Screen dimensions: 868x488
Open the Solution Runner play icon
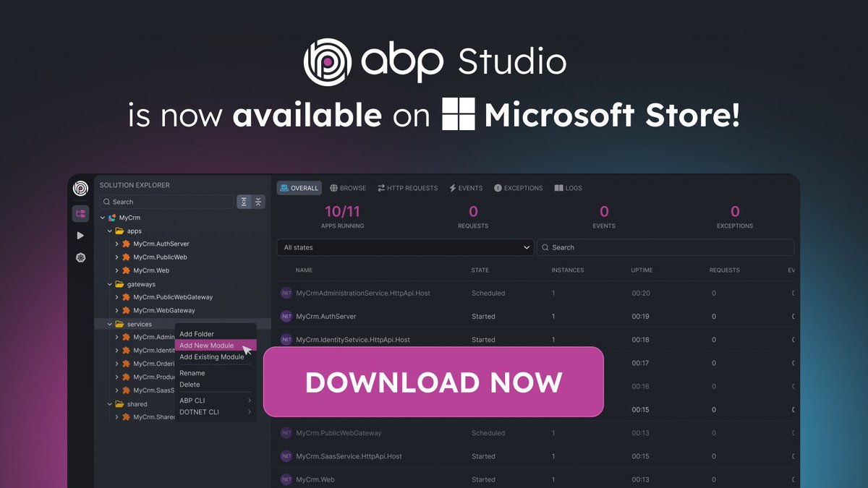click(80, 236)
